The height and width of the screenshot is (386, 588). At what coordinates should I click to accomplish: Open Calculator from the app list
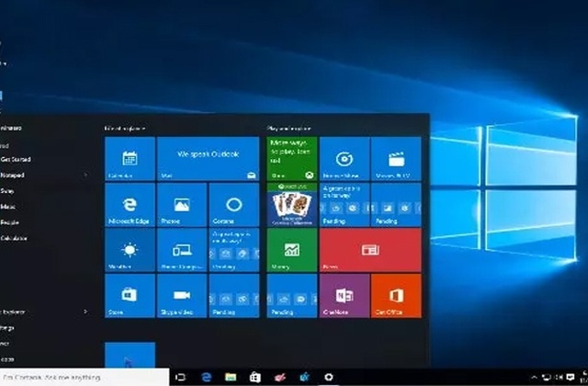coord(14,238)
